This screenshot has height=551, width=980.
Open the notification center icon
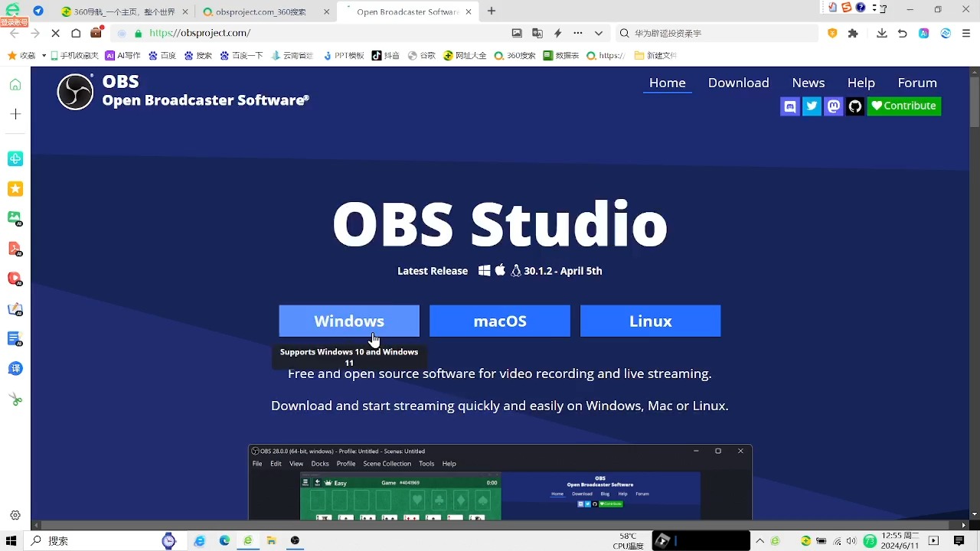tap(959, 541)
